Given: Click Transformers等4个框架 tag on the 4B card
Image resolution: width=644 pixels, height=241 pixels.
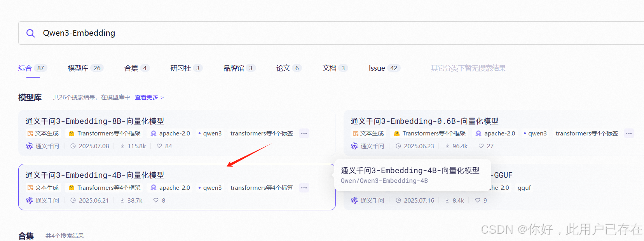Looking at the screenshot, I should pyautogui.click(x=105, y=188).
